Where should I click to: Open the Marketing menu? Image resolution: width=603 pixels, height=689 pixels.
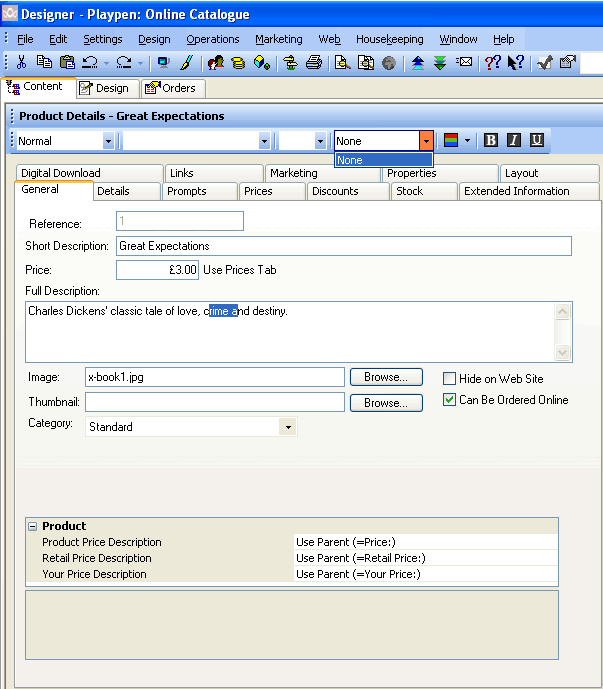click(278, 39)
